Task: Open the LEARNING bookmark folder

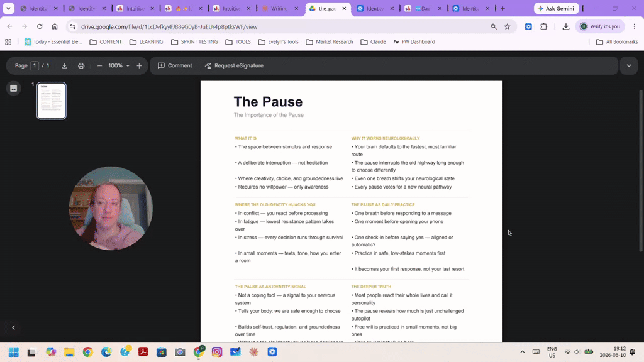Action: [x=146, y=42]
